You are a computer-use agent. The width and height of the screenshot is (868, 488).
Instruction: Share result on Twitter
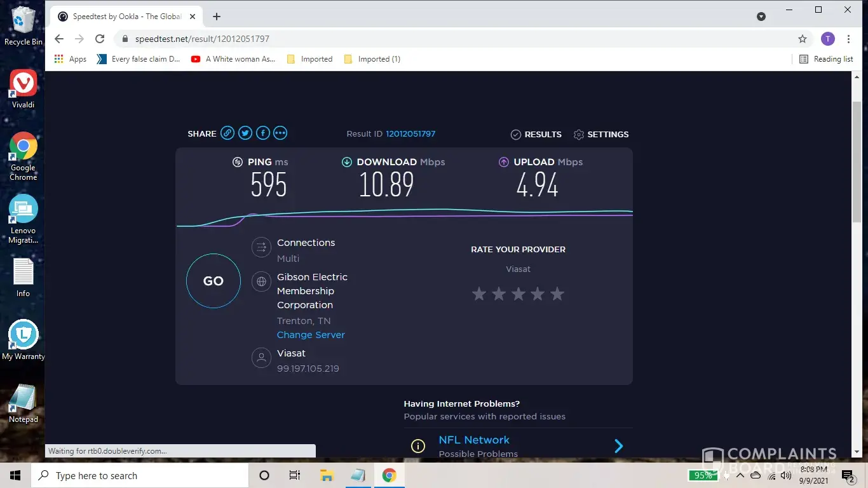[x=245, y=133]
